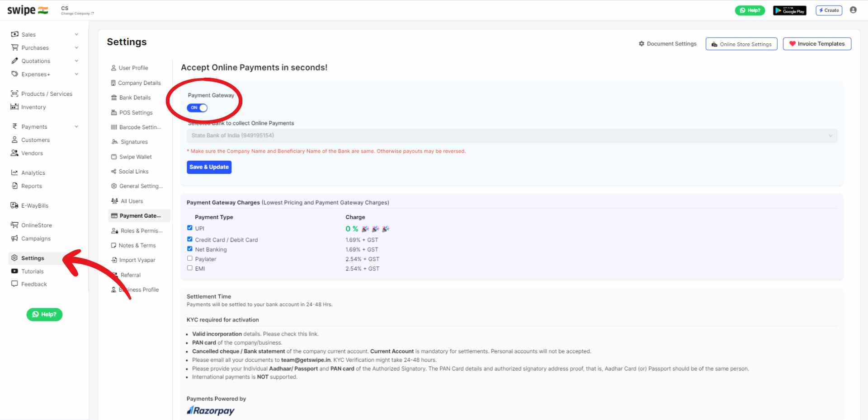The height and width of the screenshot is (420, 868).
Task: Click the Vendors people icon
Action: 14,153
